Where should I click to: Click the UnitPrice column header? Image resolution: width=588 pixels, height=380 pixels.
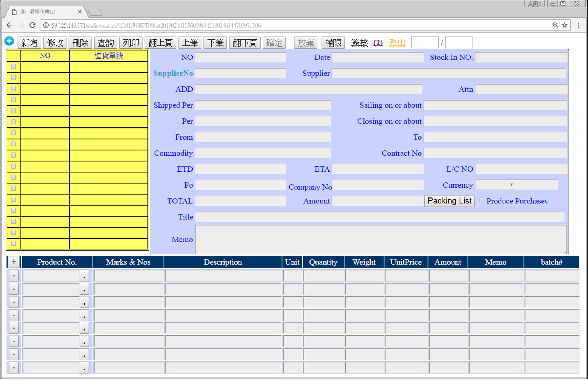point(406,262)
